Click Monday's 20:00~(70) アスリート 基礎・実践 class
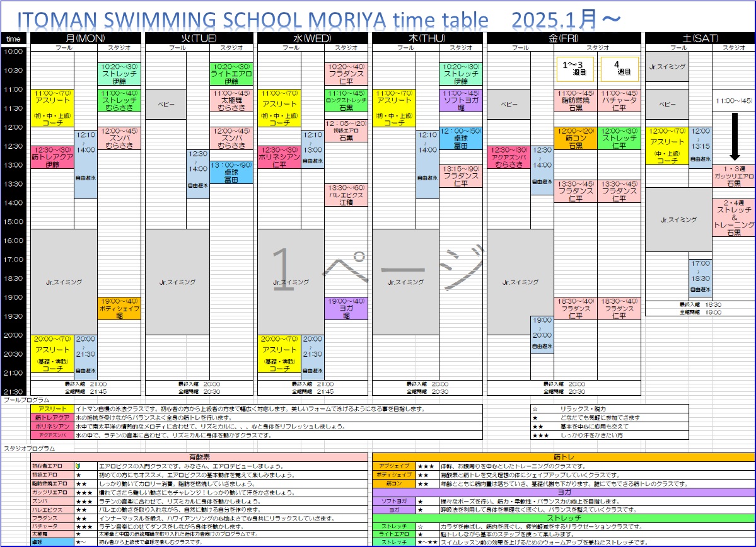 click(x=52, y=354)
